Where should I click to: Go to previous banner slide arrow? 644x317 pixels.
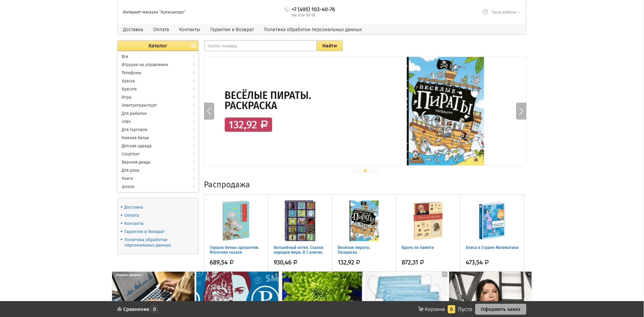pyautogui.click(x=209, y=111)
